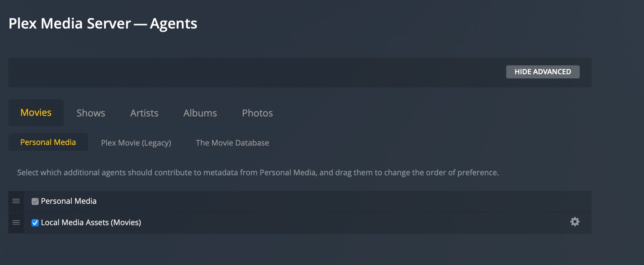Select the Personal Media agent sub-tab

tap(48, 142)
